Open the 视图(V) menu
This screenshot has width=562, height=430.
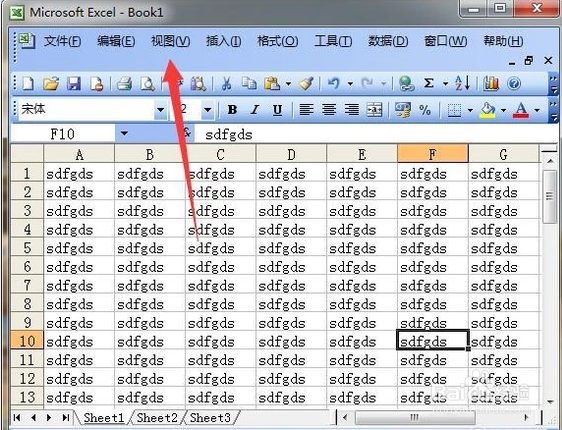click(x=170, y=41)
